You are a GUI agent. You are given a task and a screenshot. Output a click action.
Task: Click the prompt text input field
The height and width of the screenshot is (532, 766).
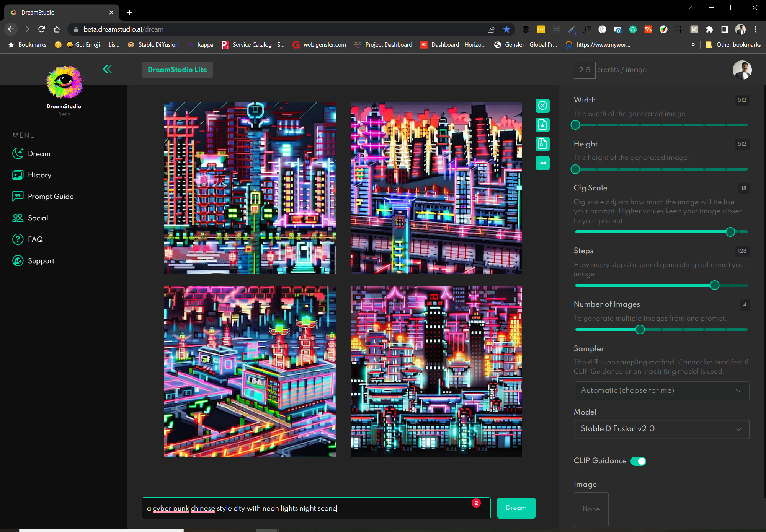[x=311, y=508]
